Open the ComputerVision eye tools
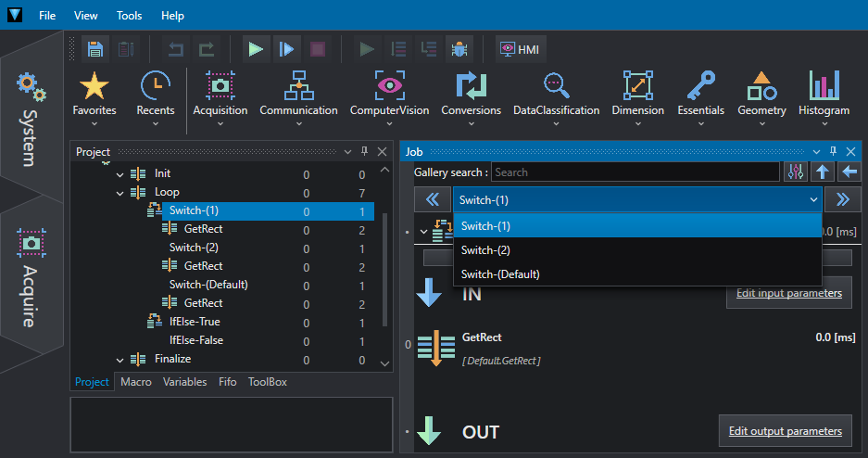868x458 pixels. tap(389, 99)
